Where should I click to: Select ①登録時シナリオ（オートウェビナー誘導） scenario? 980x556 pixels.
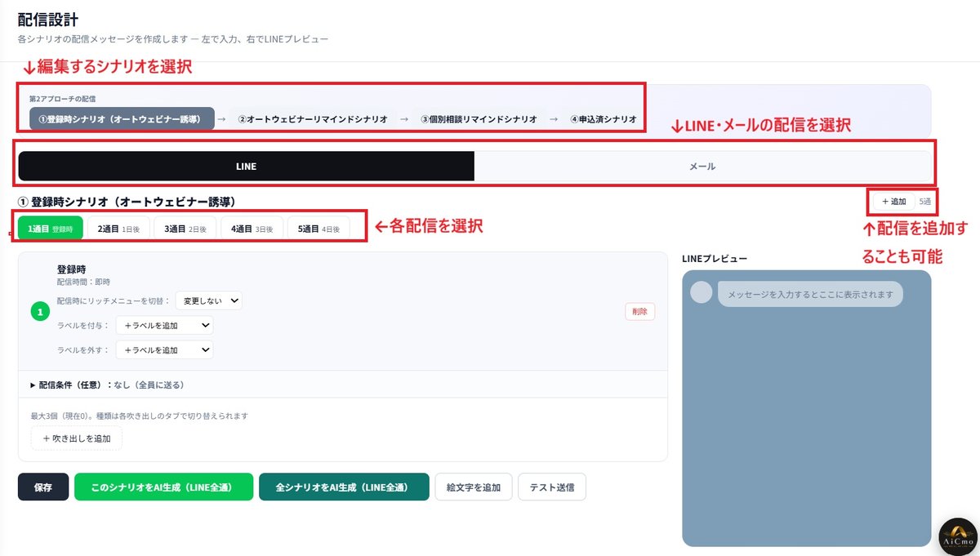click(122, 119)
